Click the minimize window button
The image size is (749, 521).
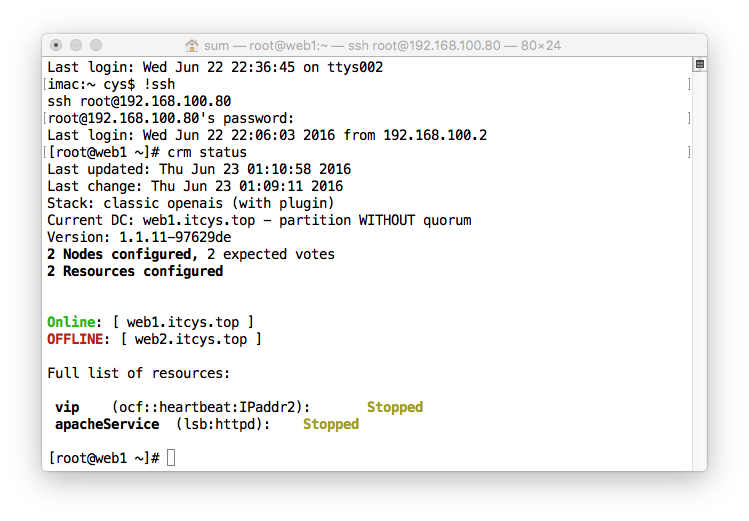point(76,45)
